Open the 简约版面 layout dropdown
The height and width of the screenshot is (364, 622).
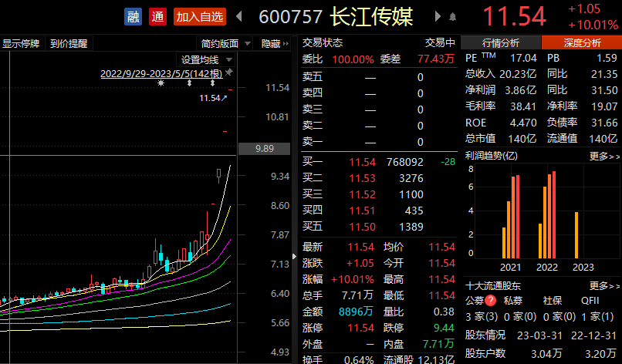coord(225,44)
